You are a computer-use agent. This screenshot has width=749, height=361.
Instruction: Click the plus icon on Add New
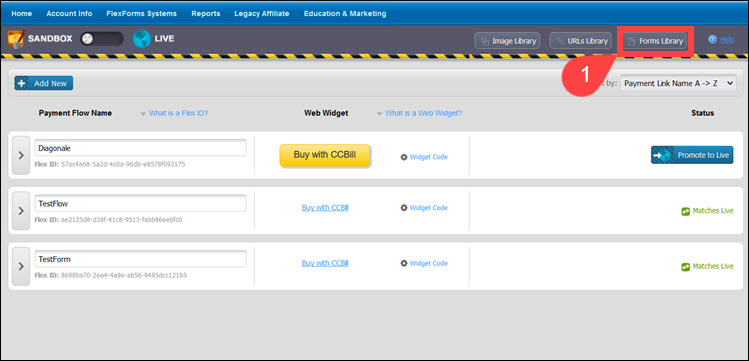21,83
